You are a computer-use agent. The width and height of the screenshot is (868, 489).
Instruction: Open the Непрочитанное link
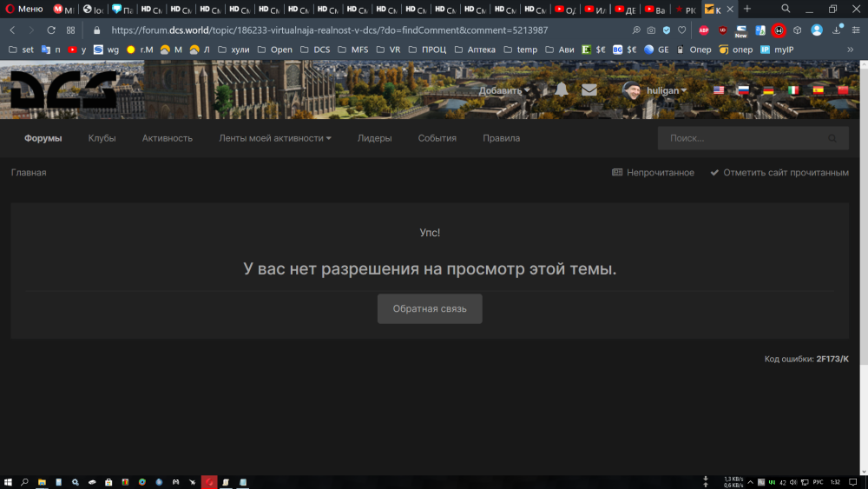click(x=653, y=173)
